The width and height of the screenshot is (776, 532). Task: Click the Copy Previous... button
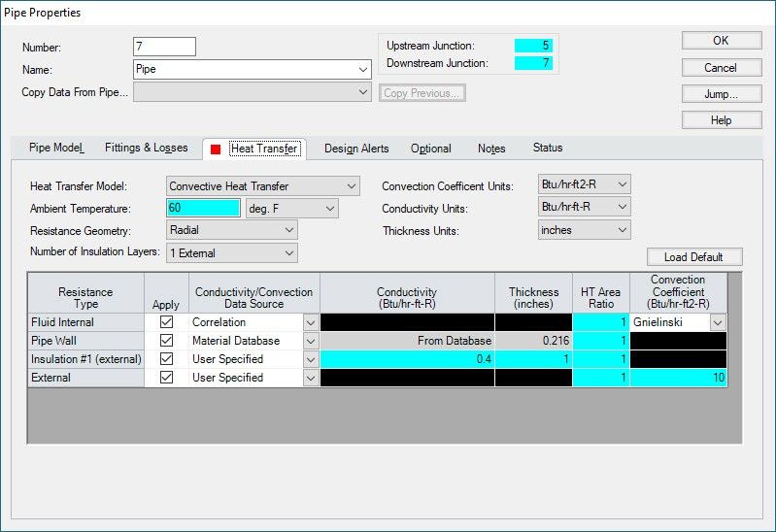pos(422,93)
